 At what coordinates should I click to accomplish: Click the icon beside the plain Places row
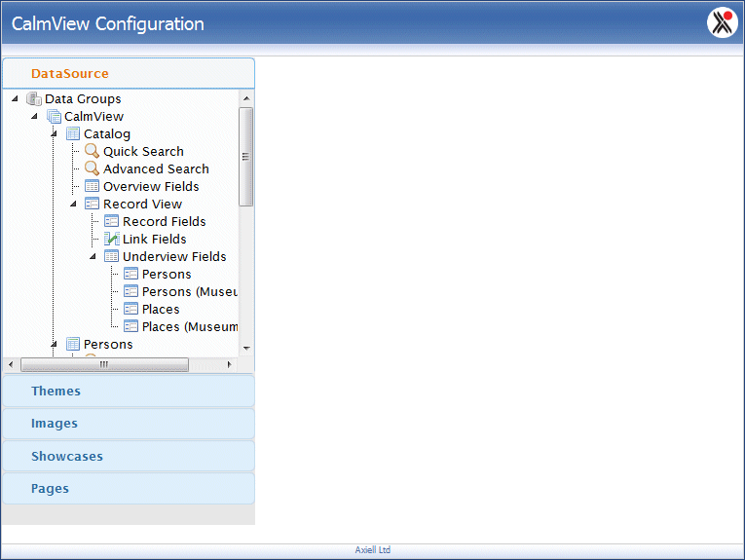coord(130,309)
